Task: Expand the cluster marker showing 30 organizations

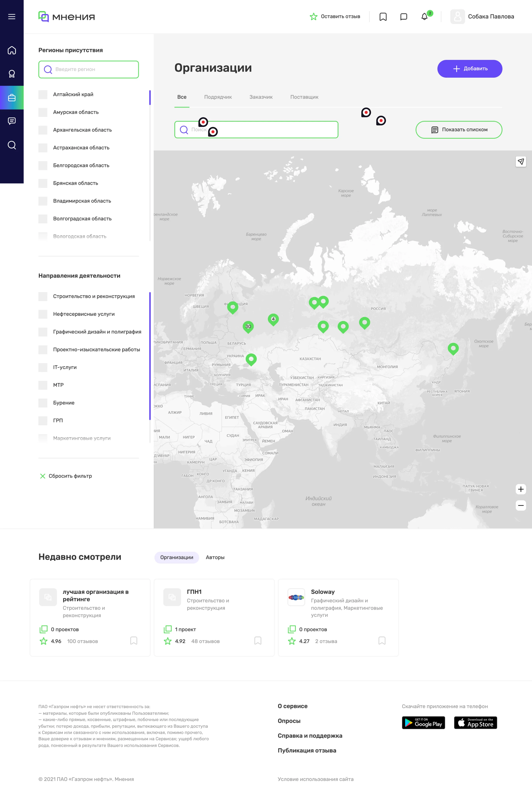Action: click(x=248, y=326)
